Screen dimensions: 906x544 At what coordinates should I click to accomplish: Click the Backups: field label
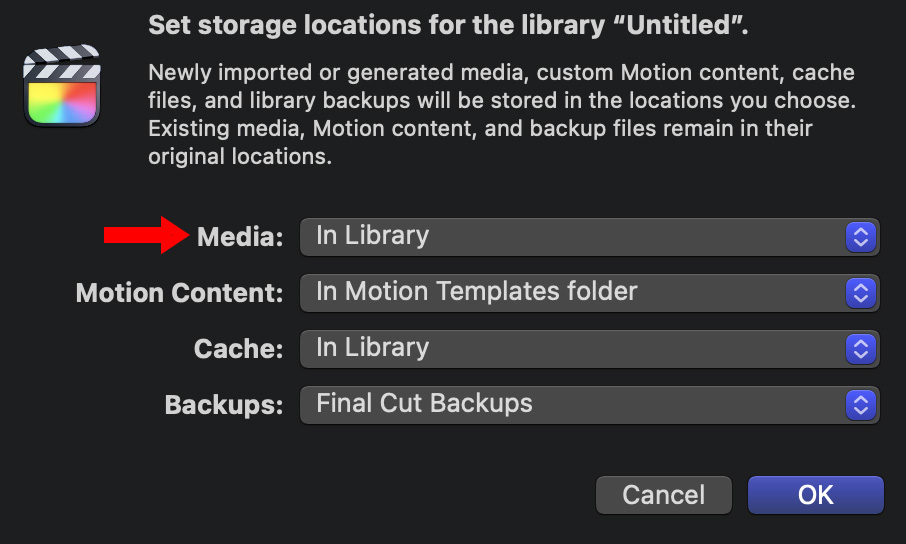point(224,405)
